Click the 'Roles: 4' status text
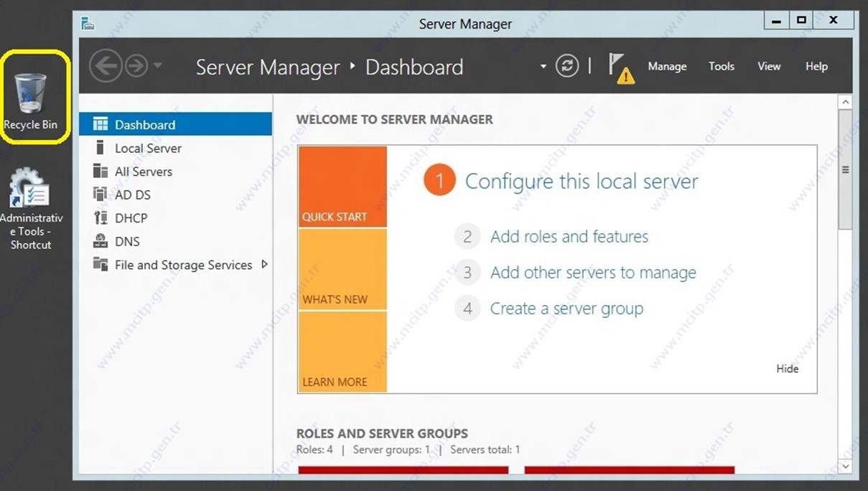868x491 pixels. [314, 449]
